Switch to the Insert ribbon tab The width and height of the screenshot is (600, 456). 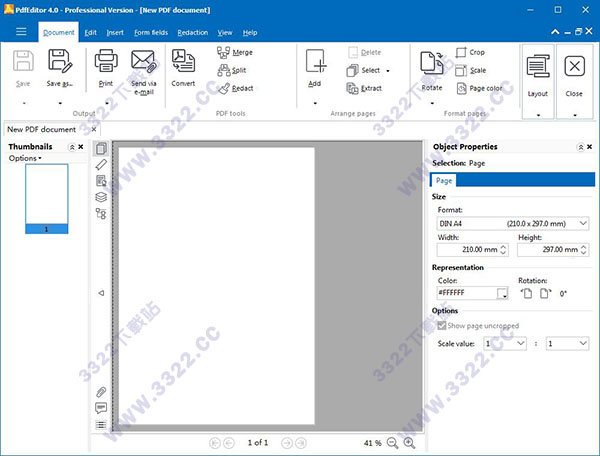coord(115,33)
